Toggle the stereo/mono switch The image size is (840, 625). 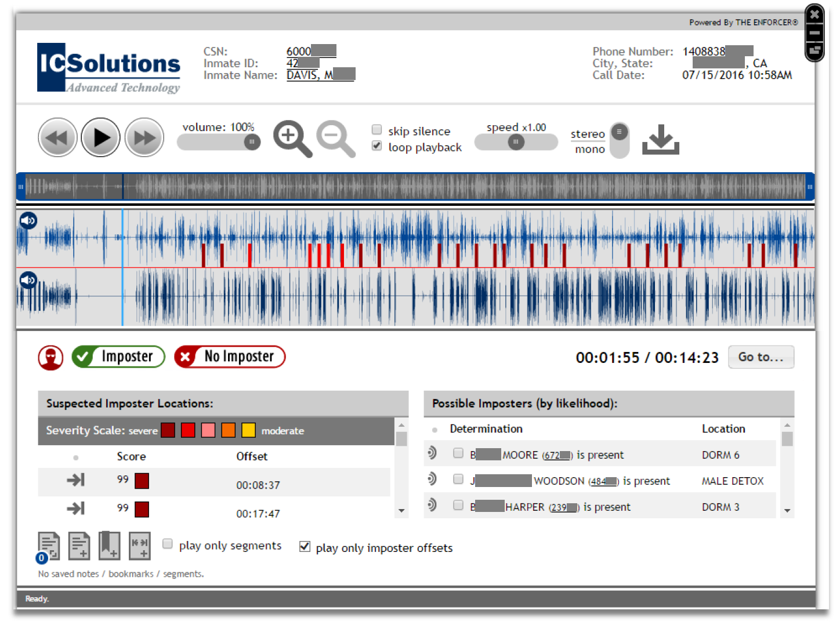pyautogui.click(x=620, y=140)
